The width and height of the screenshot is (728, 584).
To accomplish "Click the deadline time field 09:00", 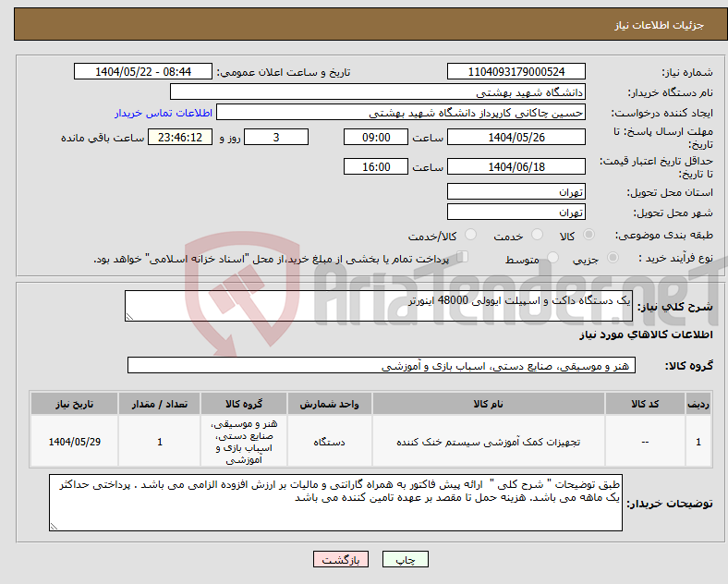I will point(376,138).
